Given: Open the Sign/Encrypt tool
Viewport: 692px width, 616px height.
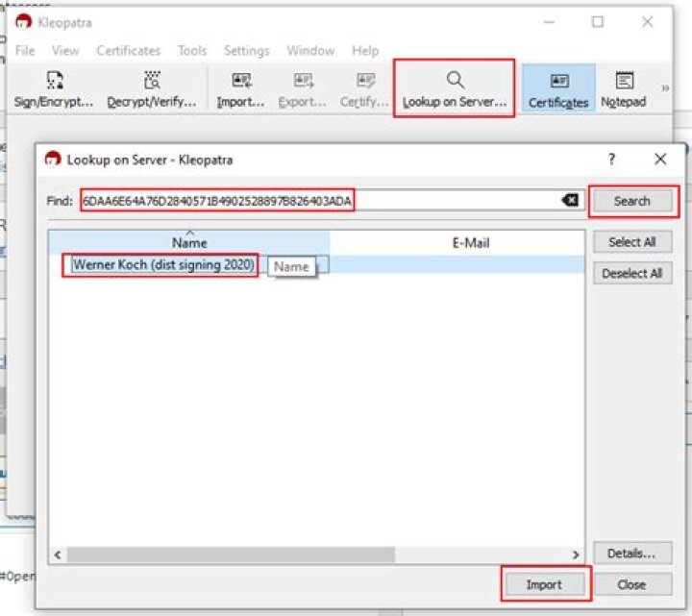Looking at the screenshot, I should (54, 90).
